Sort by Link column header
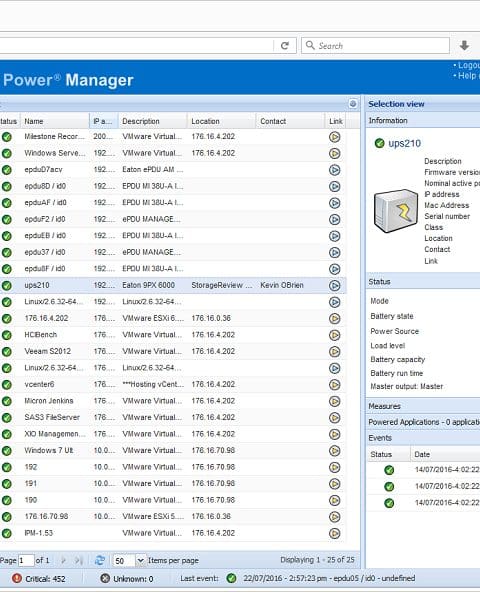Viewport: 480px width, 592px height. click(x=336, y=121)
